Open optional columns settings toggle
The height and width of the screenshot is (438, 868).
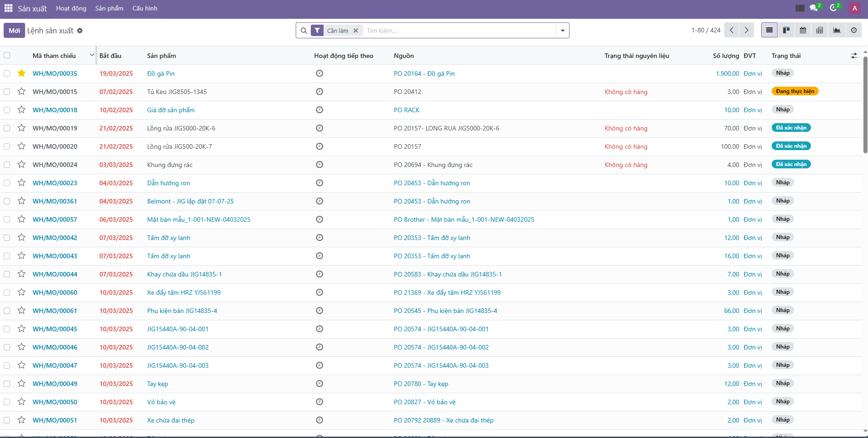[853, 56]
